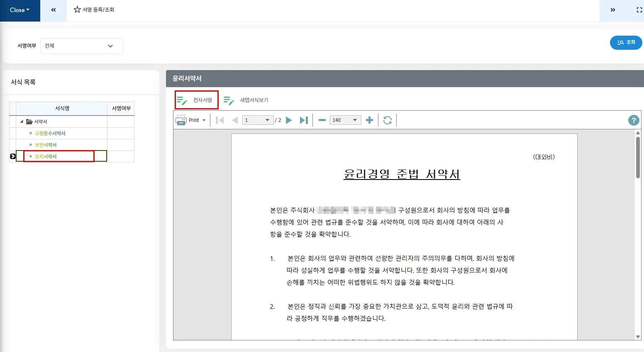644x352 pixels.
Task: Click document vertical scrollbar thumb
Action: [x=638, y=158]
